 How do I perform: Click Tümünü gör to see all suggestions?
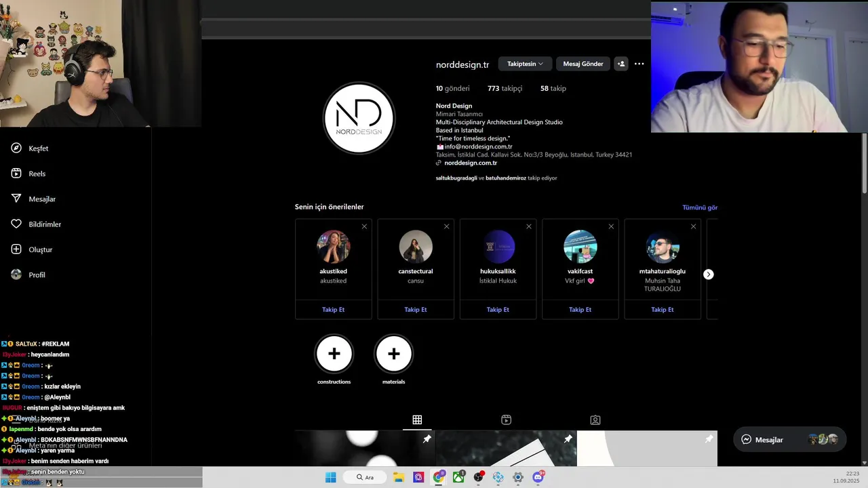point(700,207)
